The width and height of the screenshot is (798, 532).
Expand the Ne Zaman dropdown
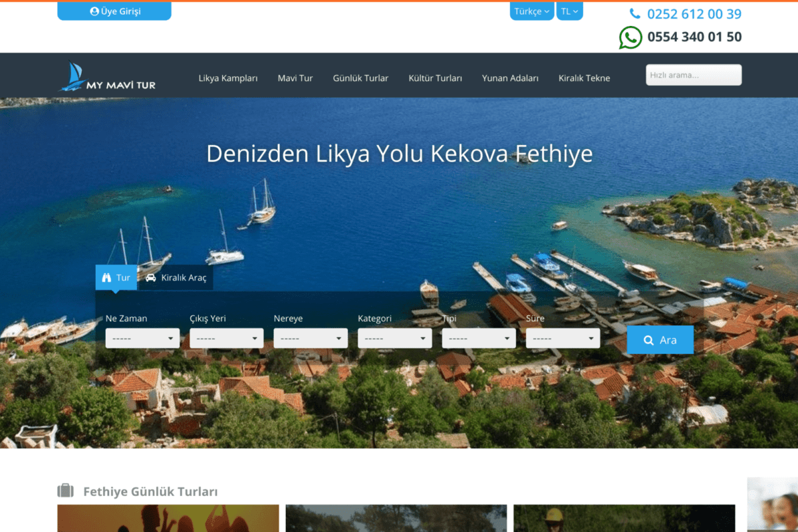142,338
